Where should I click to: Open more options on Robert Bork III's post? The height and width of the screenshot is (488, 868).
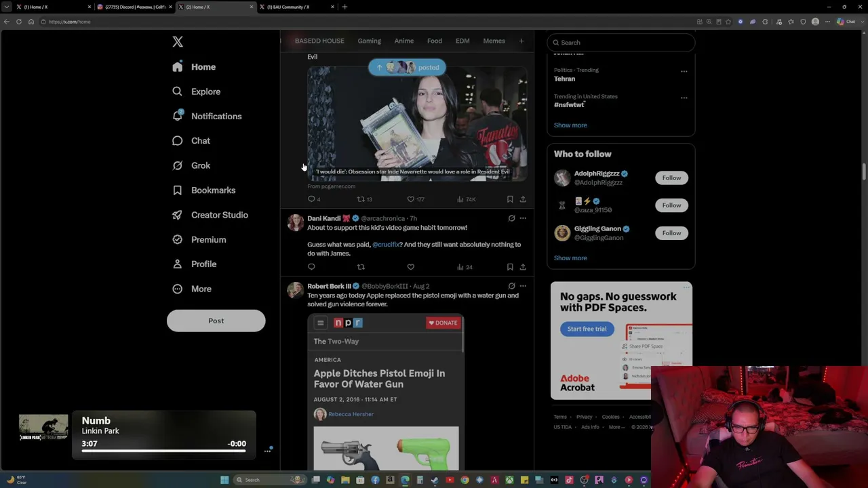click(523, 286)
